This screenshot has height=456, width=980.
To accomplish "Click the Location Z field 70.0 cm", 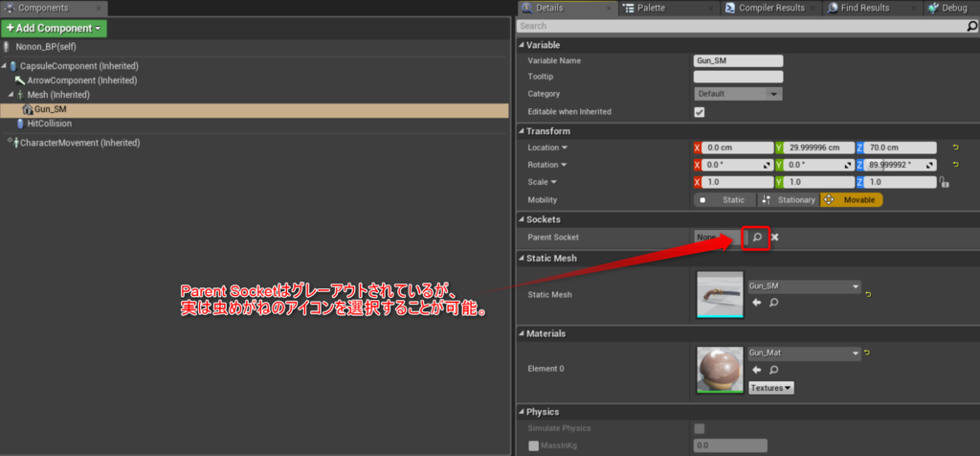I will point(900,148).
